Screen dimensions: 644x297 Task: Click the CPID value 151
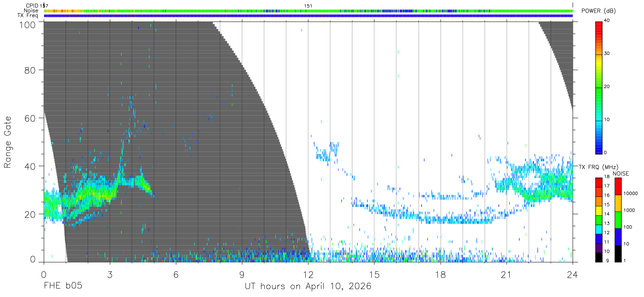(308, 6)
